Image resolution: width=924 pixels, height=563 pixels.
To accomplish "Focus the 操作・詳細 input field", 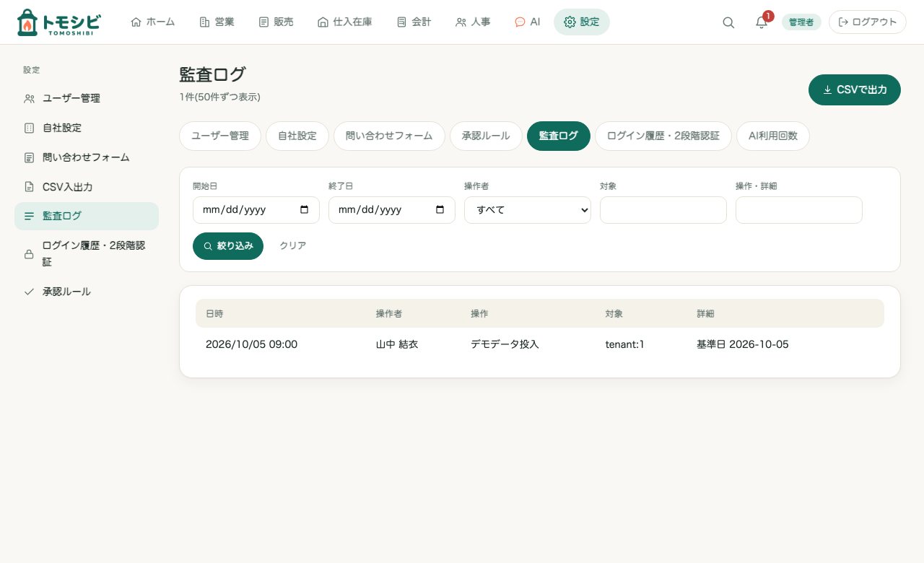I will pos(799,210).
